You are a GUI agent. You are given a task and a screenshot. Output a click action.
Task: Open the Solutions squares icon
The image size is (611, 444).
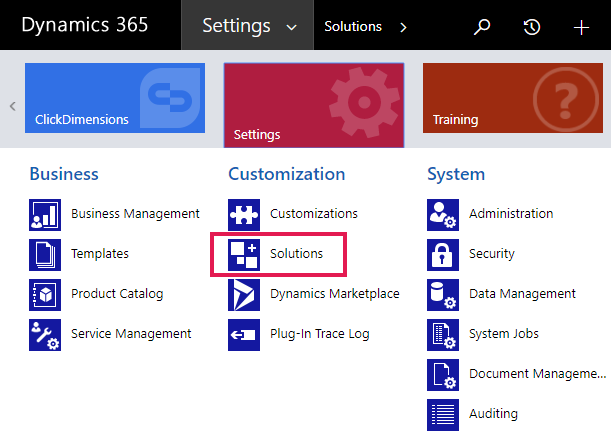pos(244,255)
